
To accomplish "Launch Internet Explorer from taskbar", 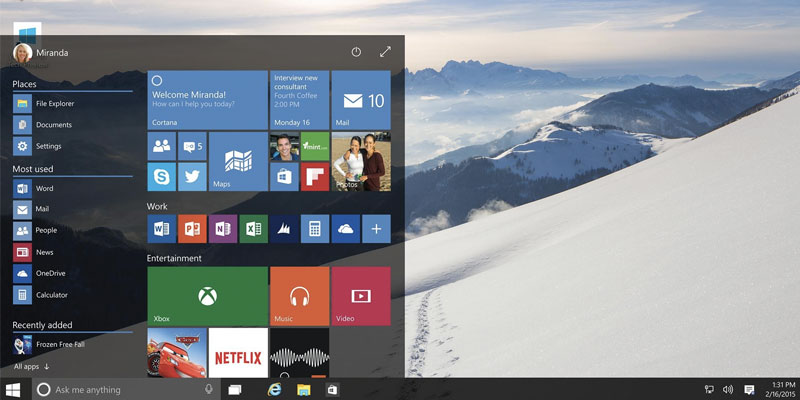I will click(274, 390).
